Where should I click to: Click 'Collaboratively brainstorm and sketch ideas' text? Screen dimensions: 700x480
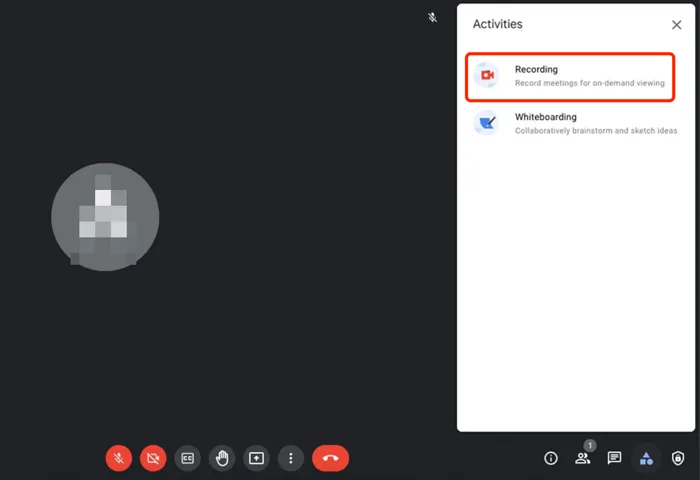[596, 131]
